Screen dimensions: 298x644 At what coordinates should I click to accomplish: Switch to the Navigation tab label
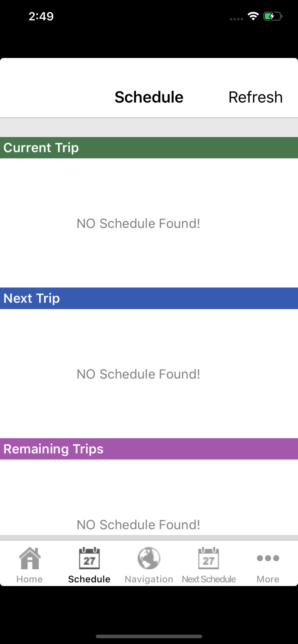(x=149, y=579)
